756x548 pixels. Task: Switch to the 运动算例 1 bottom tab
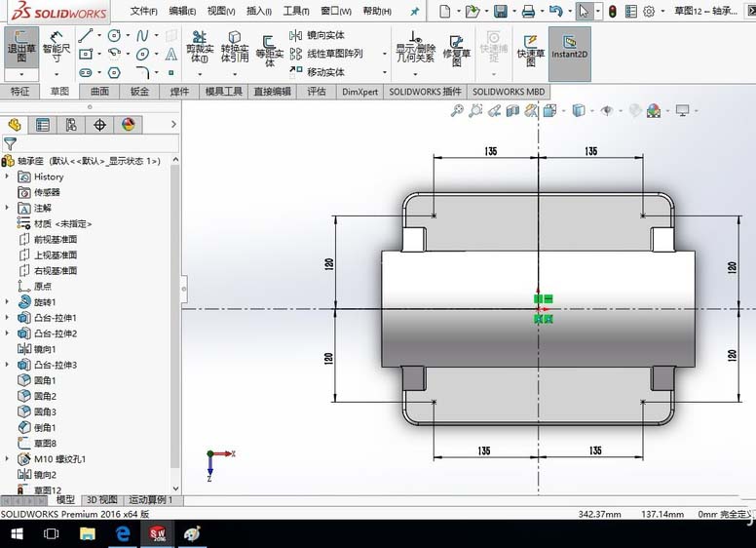coord(150,500)
